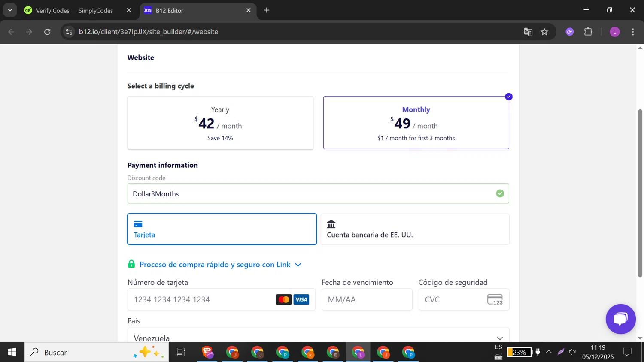This screenshot has height=362, width=644.
Task: Show hidden system tray icons
Action: tap(549, 352)
